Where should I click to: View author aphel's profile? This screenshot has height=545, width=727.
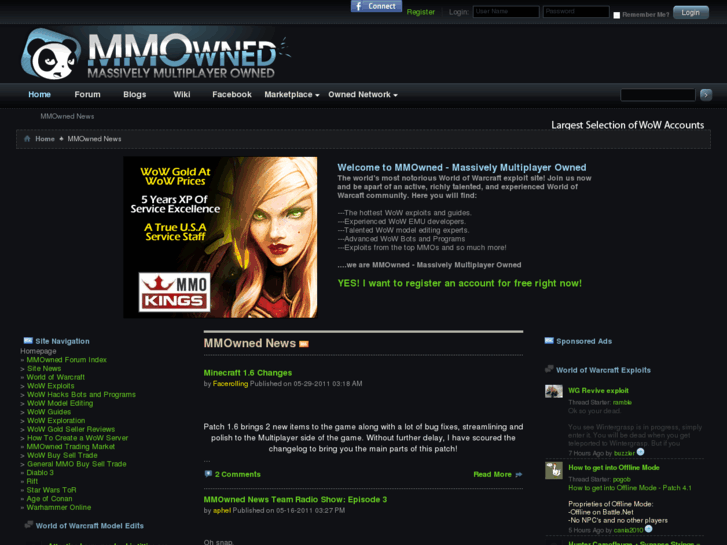[222, 511]
